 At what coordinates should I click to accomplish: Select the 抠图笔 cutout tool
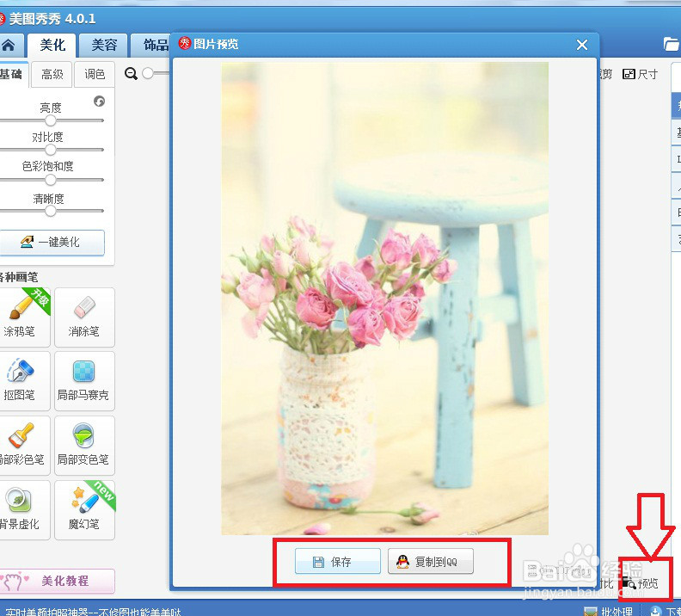[x=24, y=381]
